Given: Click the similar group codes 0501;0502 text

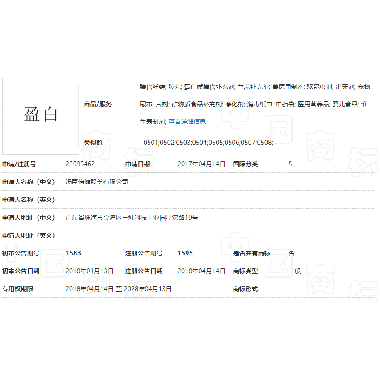Looking at the screenshot, I should [x=208, y=142].
